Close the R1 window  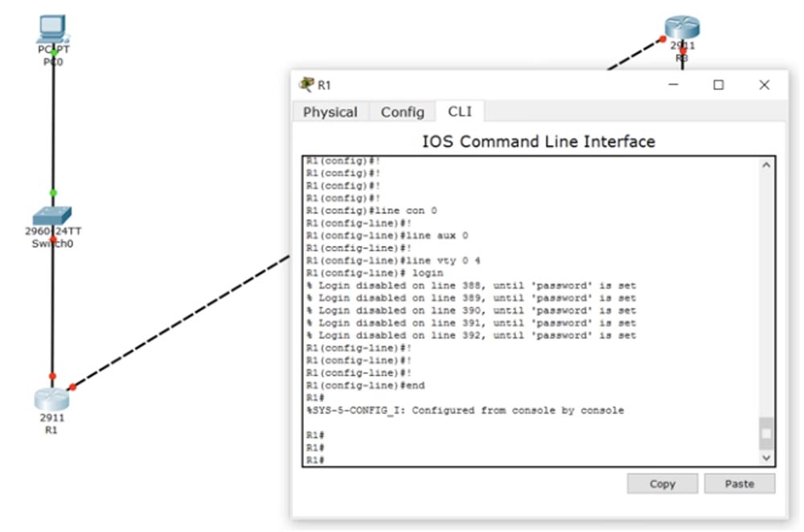[x=764, y=84]
